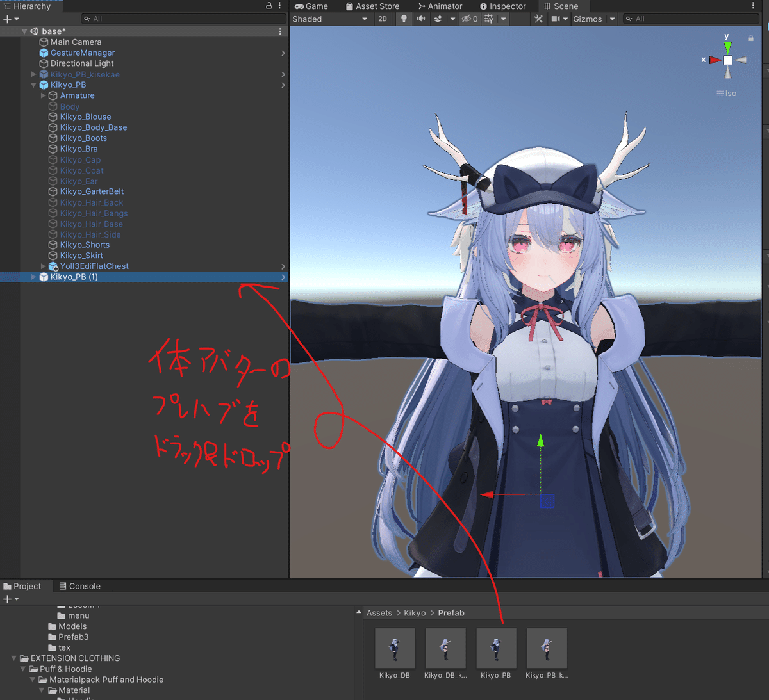Collapse EXTENSION CLOTHING folder

(14, 658)
